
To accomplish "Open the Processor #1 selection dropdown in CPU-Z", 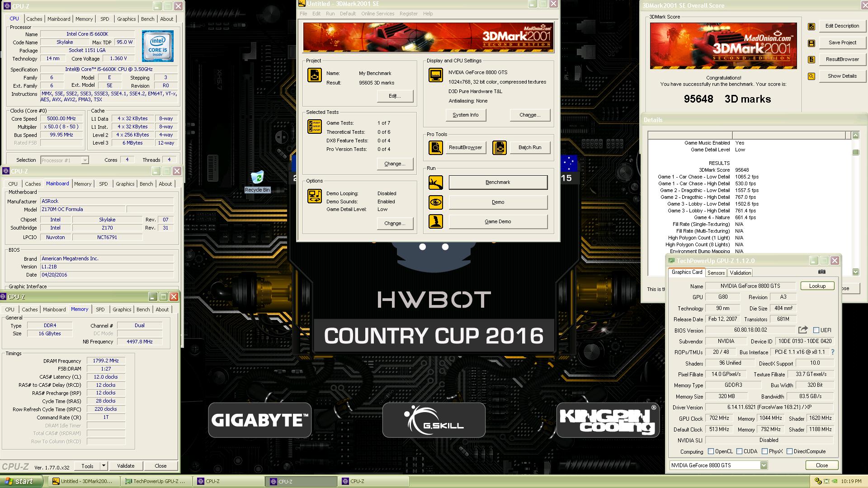I will [x=85, y=160].
